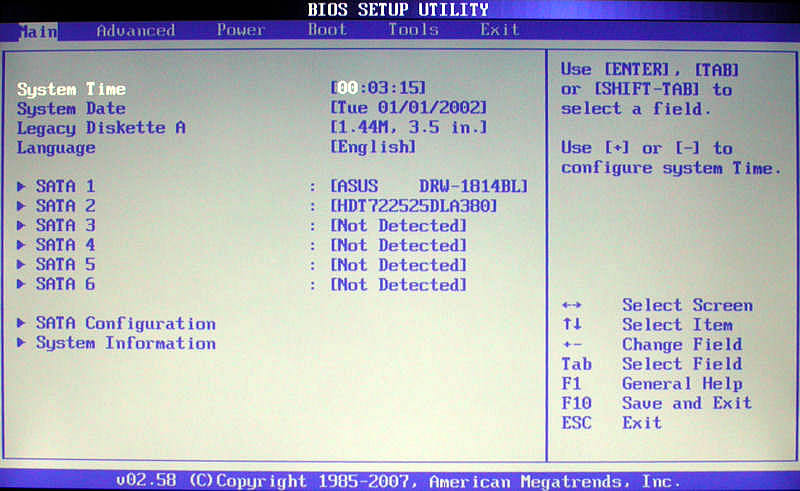Open the SATA 2 entry
The width and height of the screenshot is (800, 491).
click(65, 206)
